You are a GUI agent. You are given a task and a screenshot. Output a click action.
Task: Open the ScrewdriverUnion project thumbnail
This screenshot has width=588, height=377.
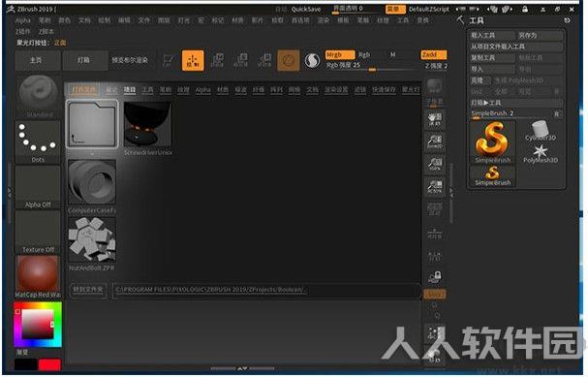click(x=148, y=125)
